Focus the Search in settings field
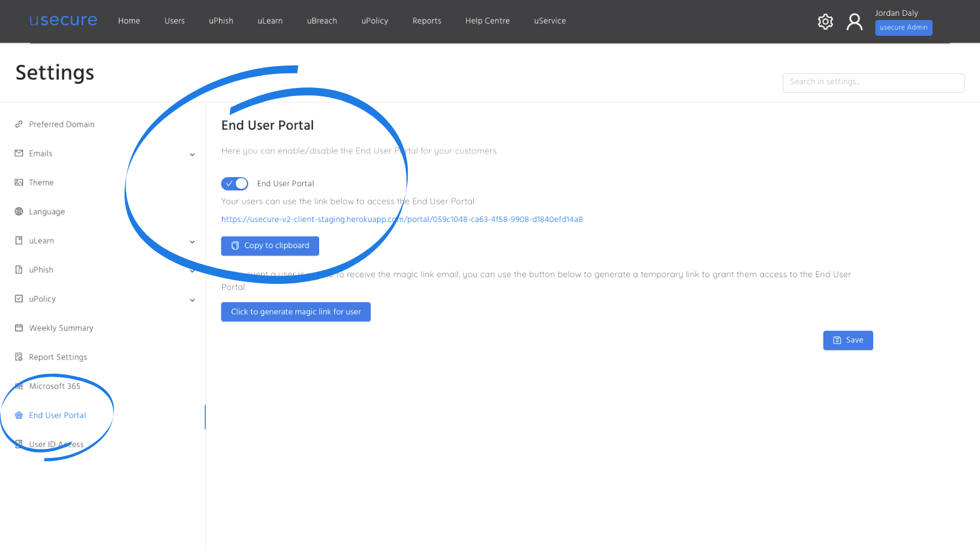This screenshot has height=552, width=980. pyautogui.click(x=873, y=82)
